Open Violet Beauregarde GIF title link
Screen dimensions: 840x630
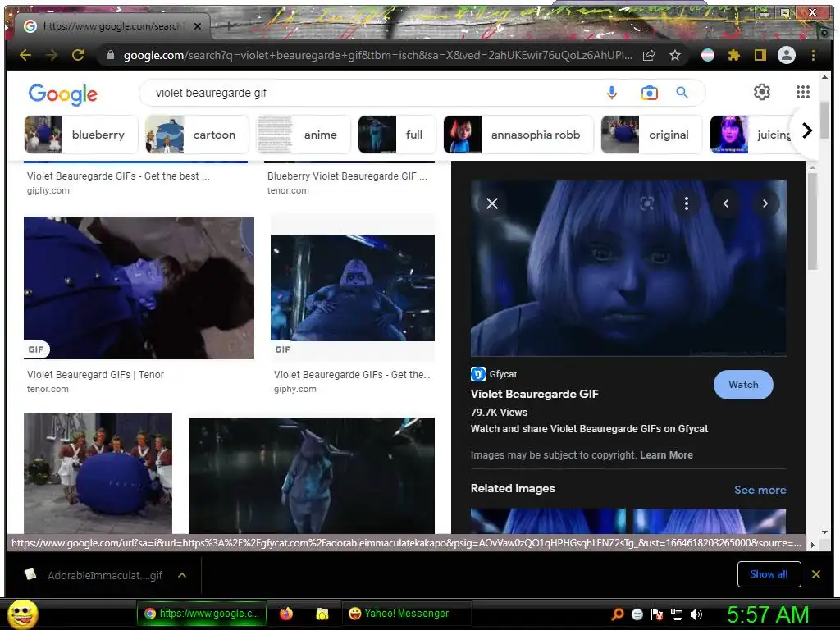535,394
